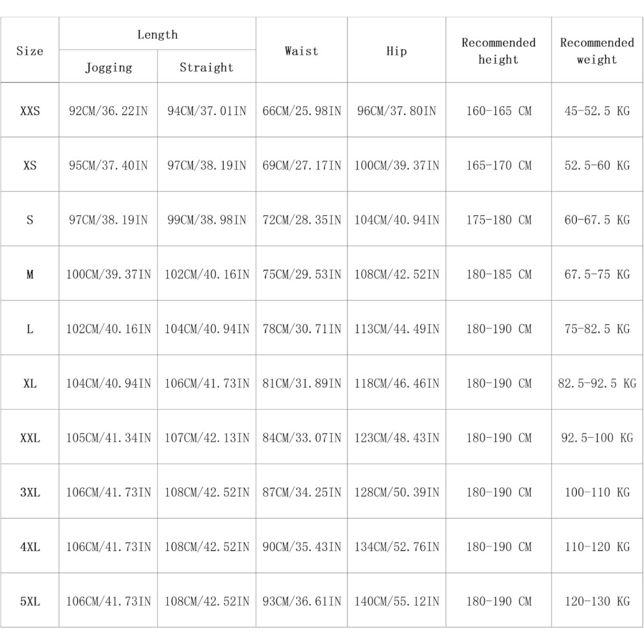Select the Straight length subheader
The height and width of the screenshot is (644, 644).
[x=206, y=67]
